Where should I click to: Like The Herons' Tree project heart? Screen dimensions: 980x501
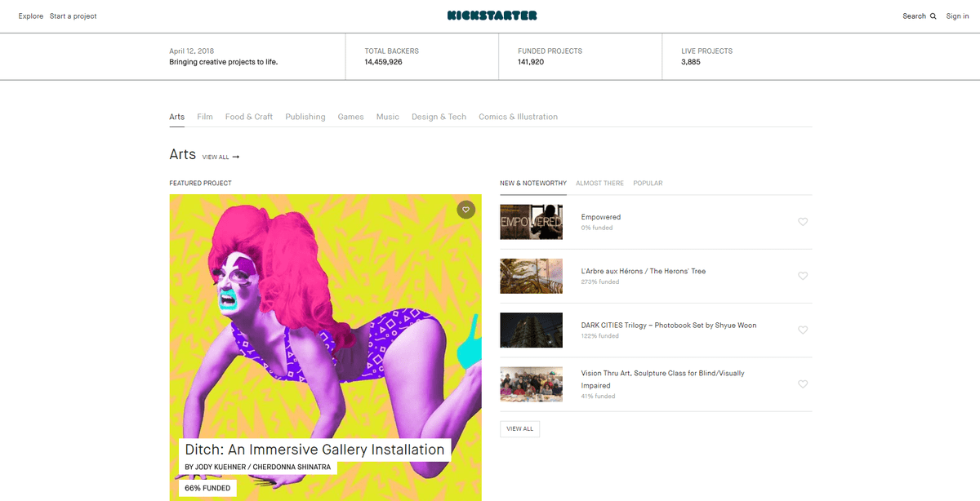803,276
